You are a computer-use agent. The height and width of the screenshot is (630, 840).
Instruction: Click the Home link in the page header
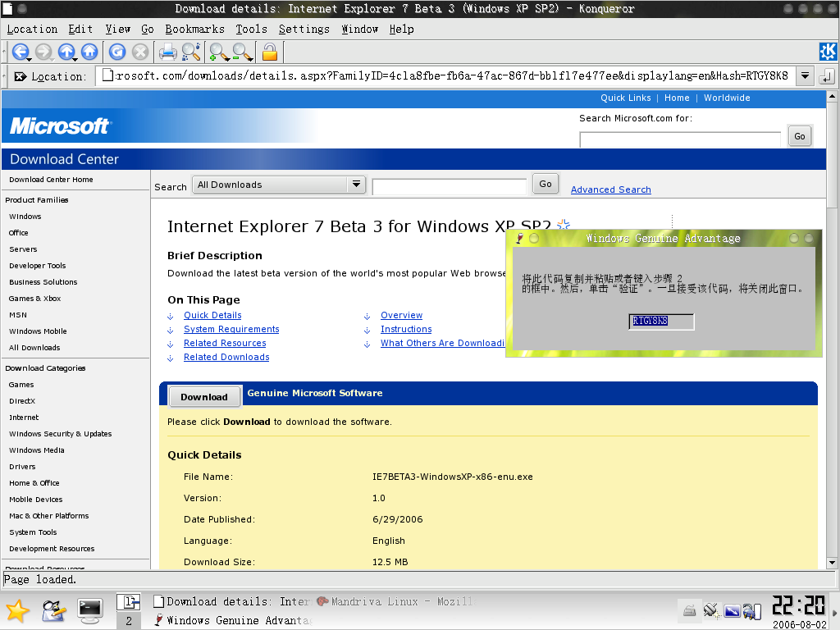[x=677, y=98]
